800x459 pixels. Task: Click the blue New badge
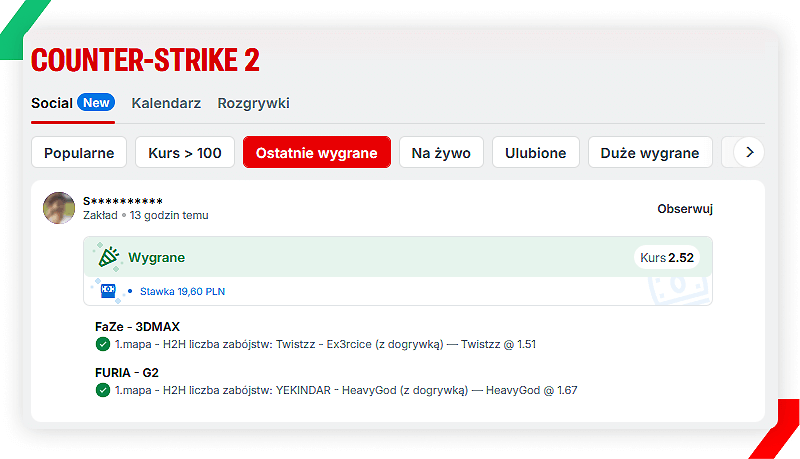pos(96,103)
